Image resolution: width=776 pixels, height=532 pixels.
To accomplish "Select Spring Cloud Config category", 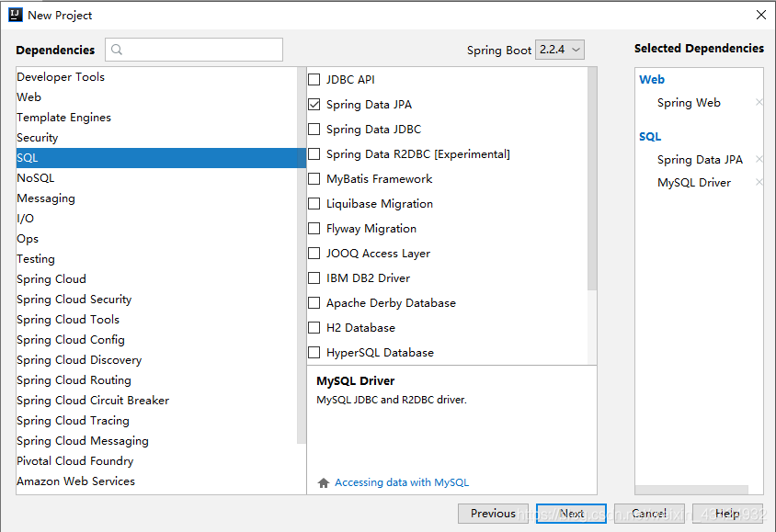I will coord(156,340).
